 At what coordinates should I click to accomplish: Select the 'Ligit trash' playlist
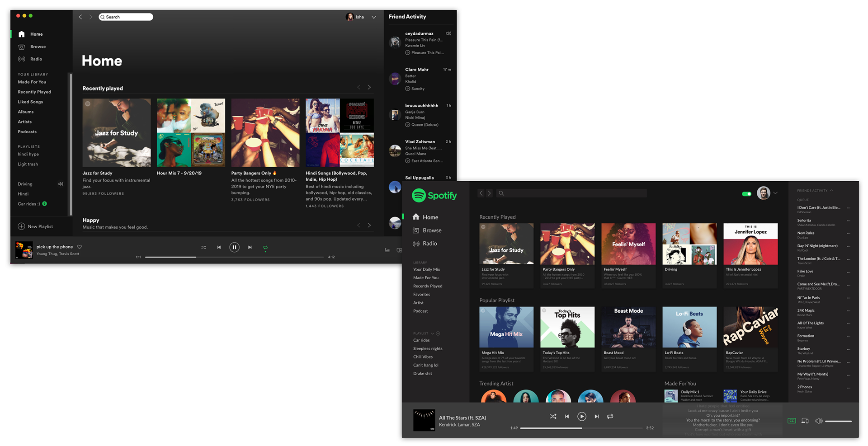pos(28,164)
